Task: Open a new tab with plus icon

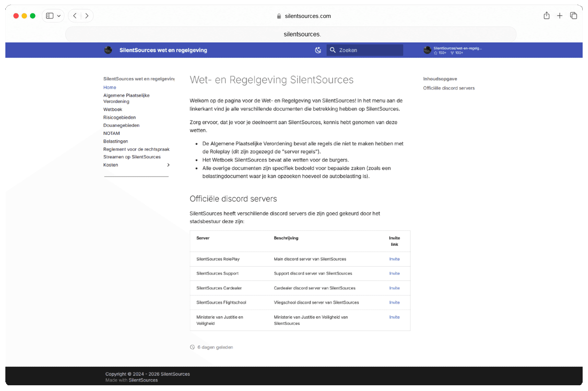Action: pyautogui.click(x=560, y=16)
